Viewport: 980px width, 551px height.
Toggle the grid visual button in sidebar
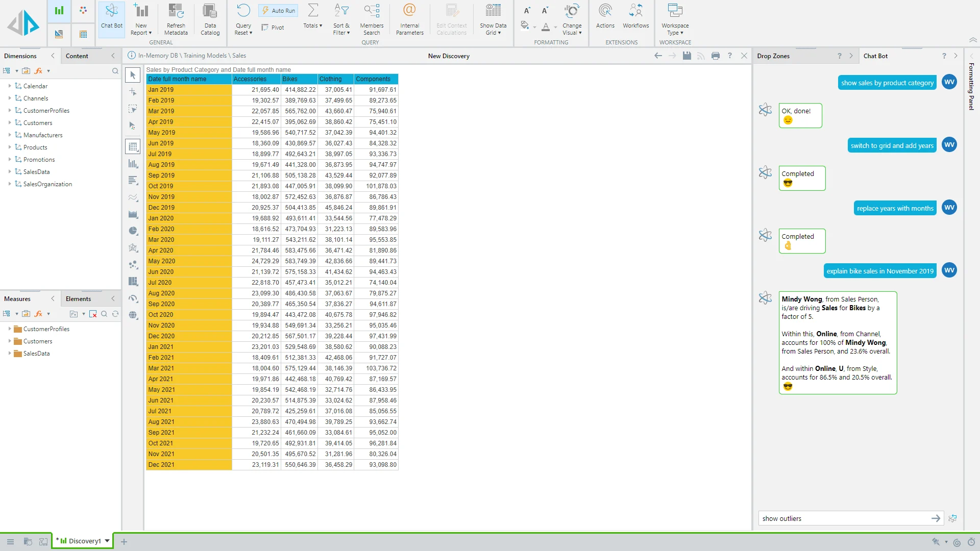[133, 147]
